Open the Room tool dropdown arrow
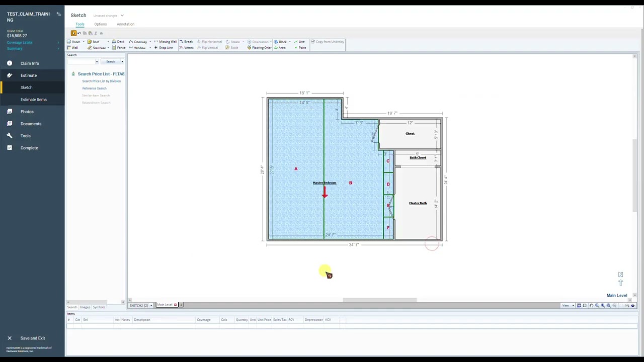This screenshot has height=362, width=644. [x=84, y=42]
